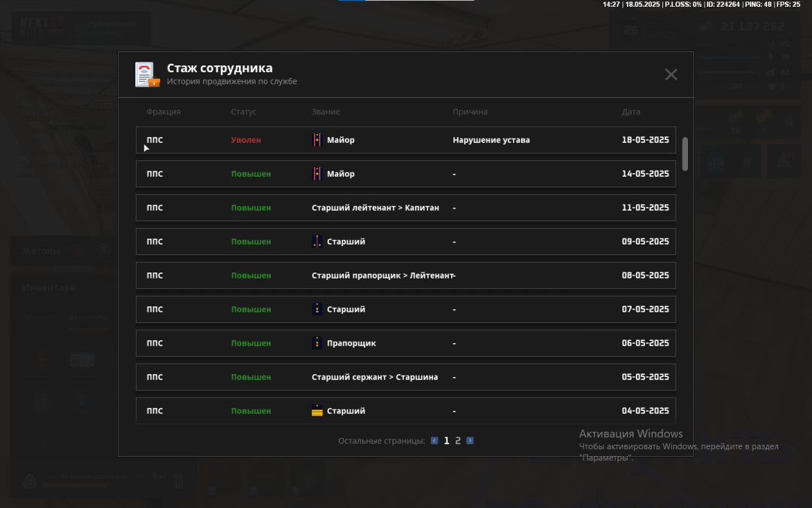Click the date 07-05-2025
The width and height of the screenshot is (812, 508).
[x=645, y=309]
